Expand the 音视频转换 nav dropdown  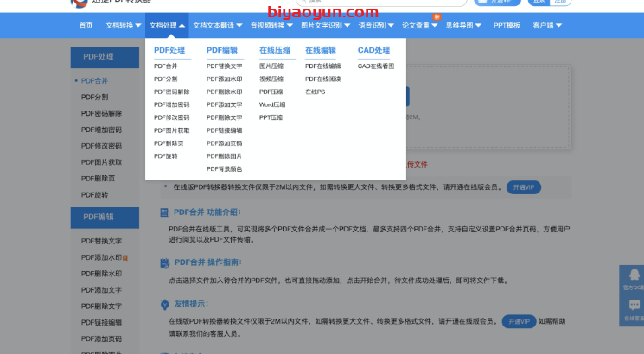pyautogui.click(x=271, y=25)
